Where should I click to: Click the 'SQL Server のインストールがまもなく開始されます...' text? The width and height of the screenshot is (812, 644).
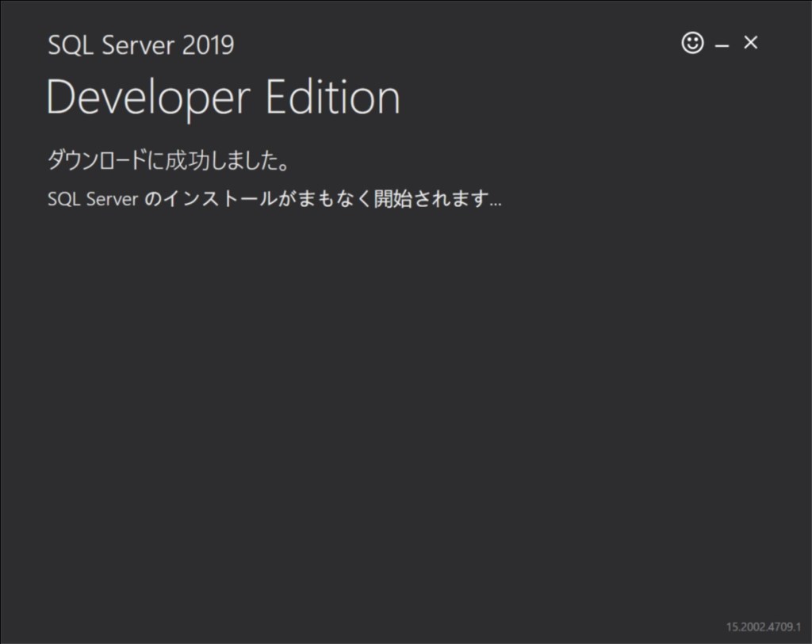(274, 198)
